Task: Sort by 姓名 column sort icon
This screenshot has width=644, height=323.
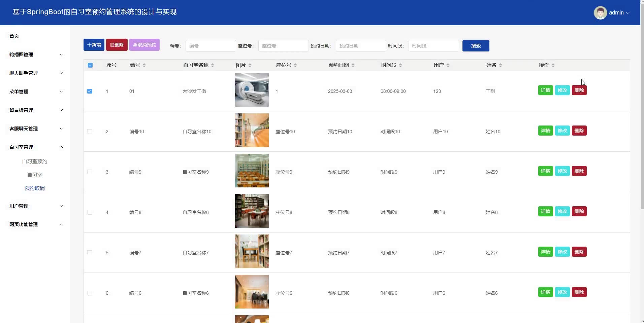Action: (501, 65)
